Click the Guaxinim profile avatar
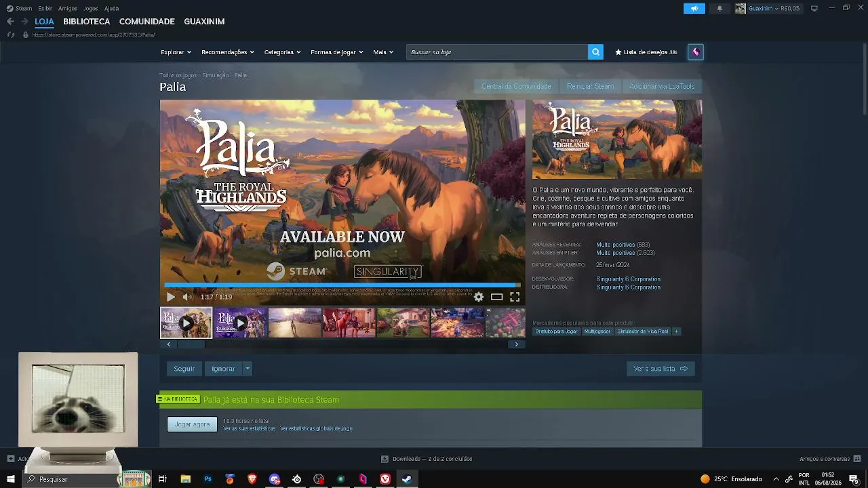The height and width of the screenshot is (488, 868). click(x=741, y=8)
